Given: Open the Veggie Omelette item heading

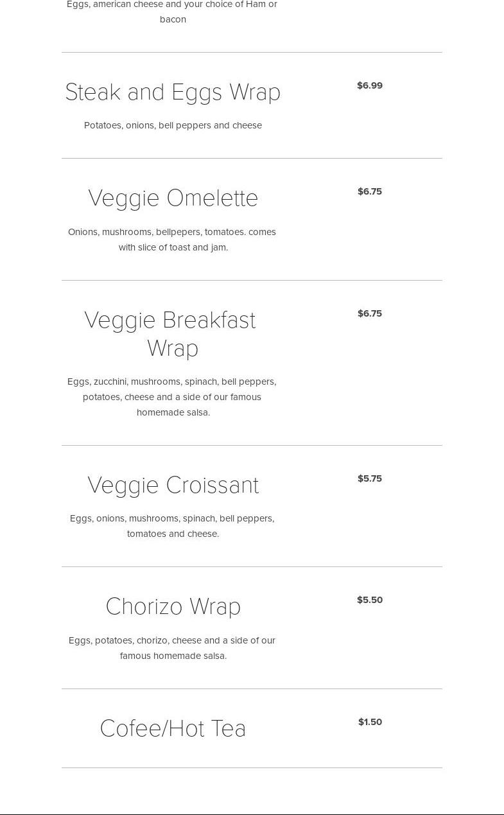Looking at the screenshot, I should click(x=173, y=198).
